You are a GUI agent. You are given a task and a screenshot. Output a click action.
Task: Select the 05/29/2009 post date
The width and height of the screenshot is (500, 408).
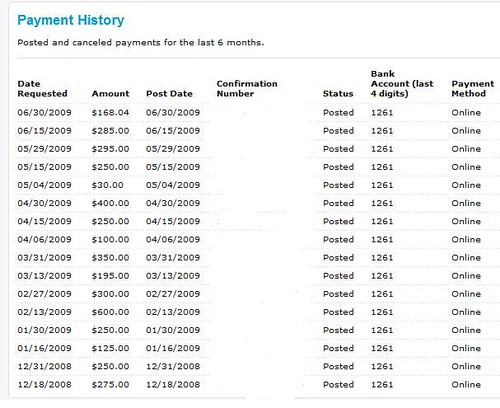point(173,149)
